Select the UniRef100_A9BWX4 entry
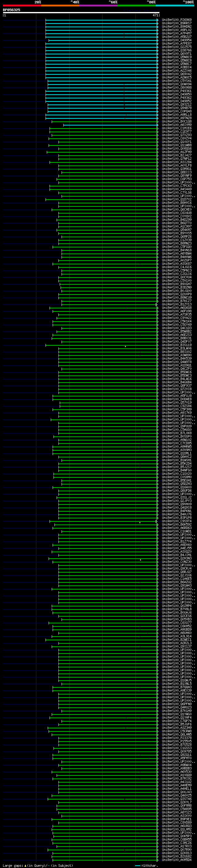Image resolution: width=197 pixels, height=868 pixels. coord(176,765)
